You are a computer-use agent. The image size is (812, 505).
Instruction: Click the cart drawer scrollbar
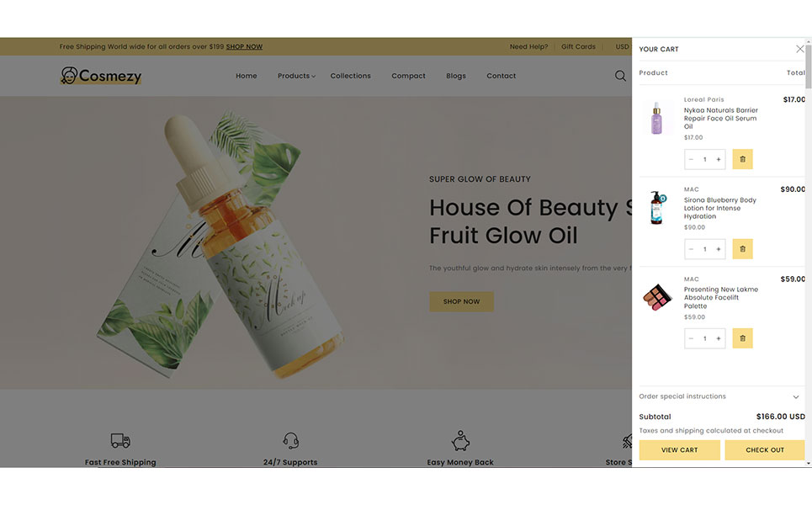pyautogui.click(x=809, y=72)
